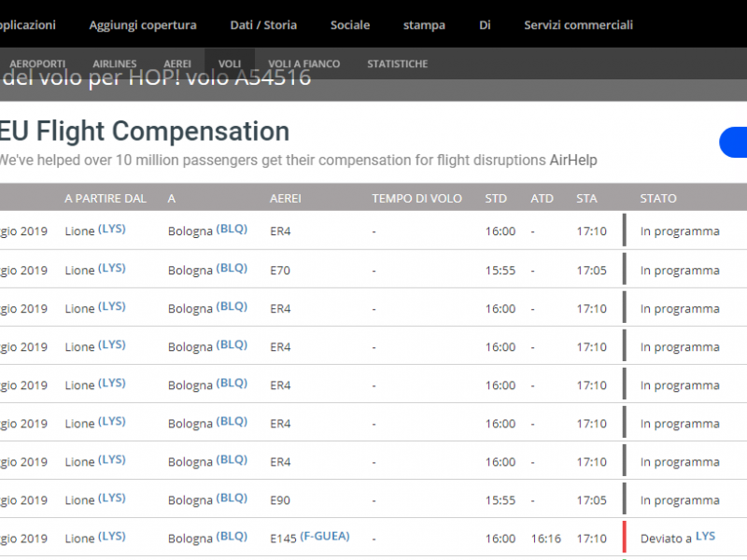Click Lione city name in the E70 row
This screenshot has width=747, height=560.
point(80,271)
